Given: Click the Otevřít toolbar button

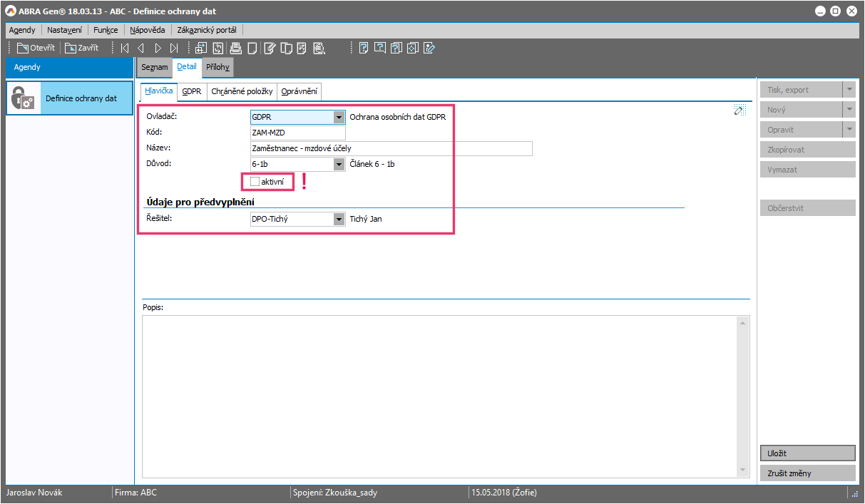Looking at the screenshot, I should (36, 48).
